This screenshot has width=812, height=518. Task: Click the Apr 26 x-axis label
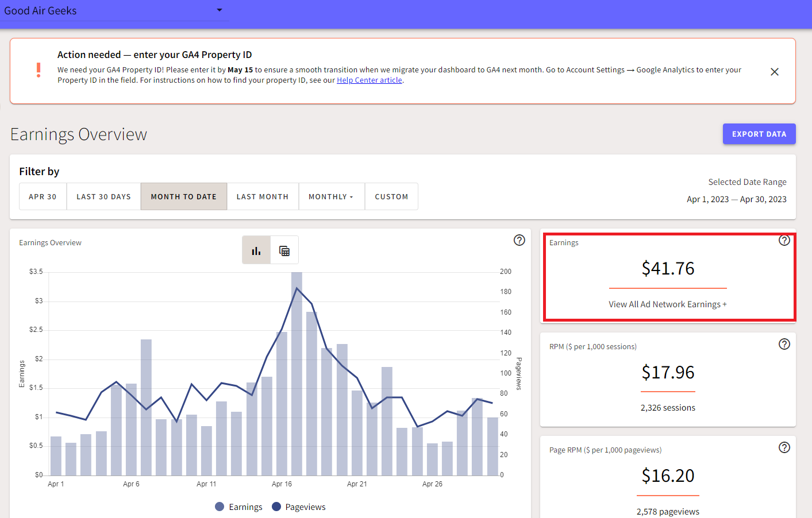(x=432, y=484)
